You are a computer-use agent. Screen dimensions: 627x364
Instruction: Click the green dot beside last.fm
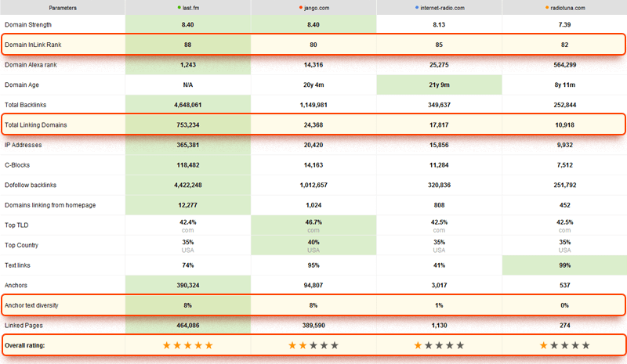pos(179,8)
